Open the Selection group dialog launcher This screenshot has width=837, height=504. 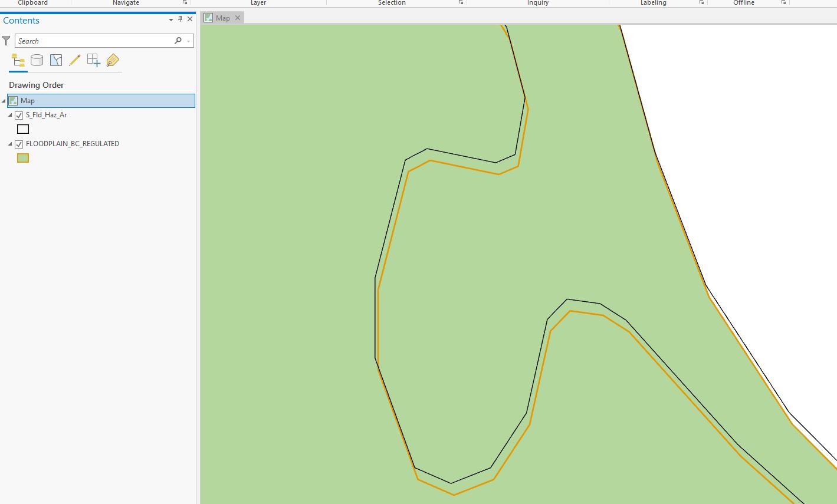(x=461, y=3)
